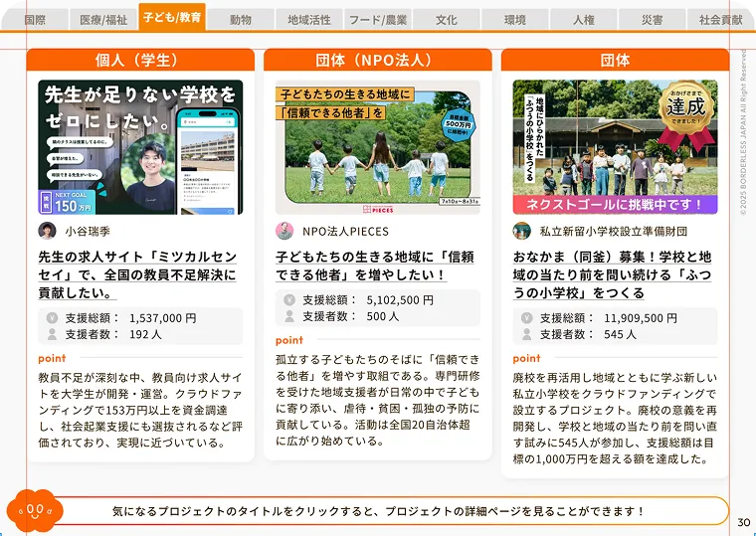This screenshot has width=756, height=536.
Task: Go to the 地域活性 tab
Action: click(x=309, y=19)
